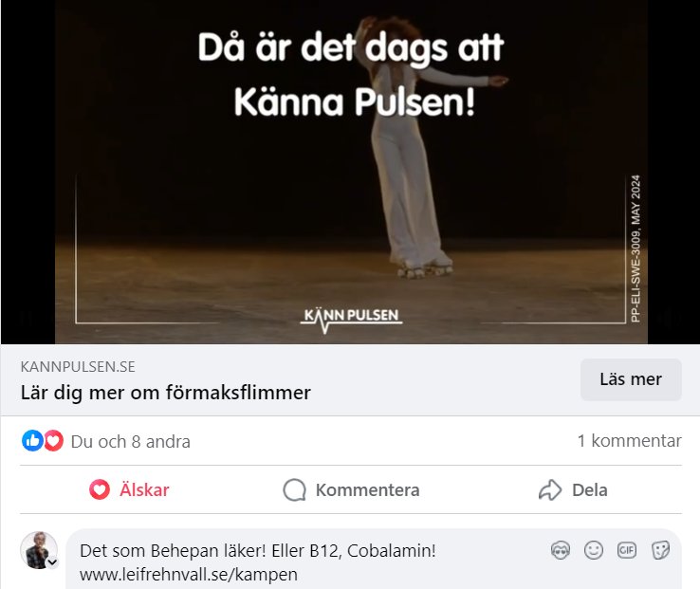Show the '1 kommentar' comments list

[x=630, y=441]
